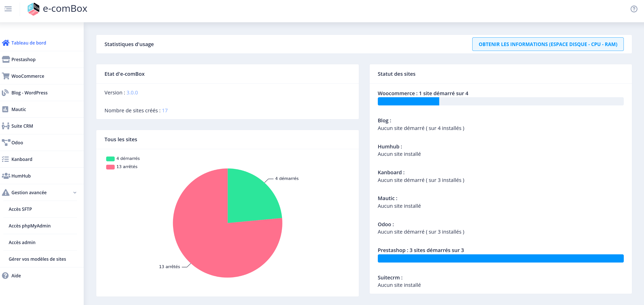Click the Odoo diagram icon
This screenshot has height=305, width=644.
[x=6, y=143]
